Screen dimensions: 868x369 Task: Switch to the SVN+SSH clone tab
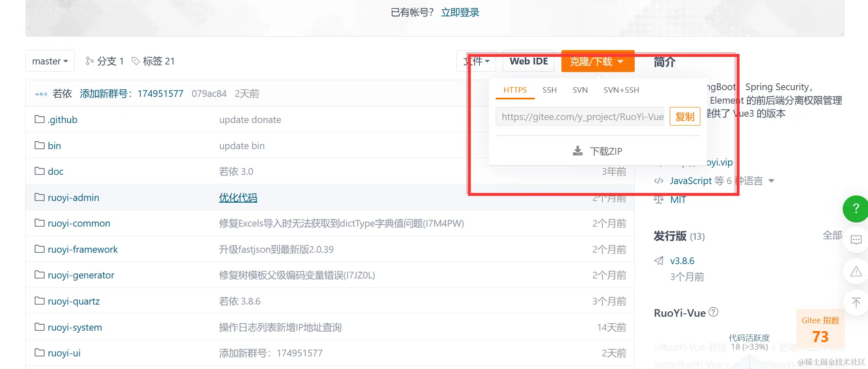pos(621,90)
